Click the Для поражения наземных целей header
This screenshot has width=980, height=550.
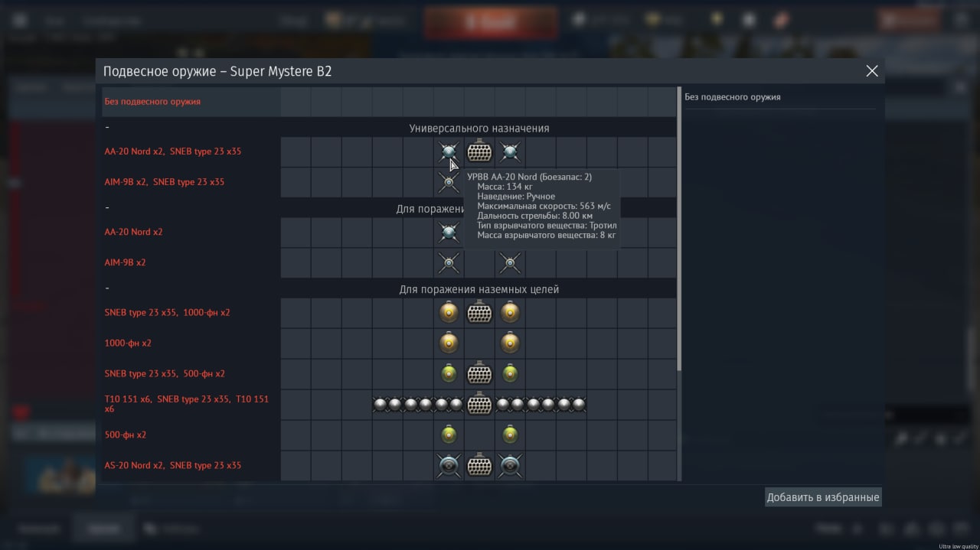(479, 289)
